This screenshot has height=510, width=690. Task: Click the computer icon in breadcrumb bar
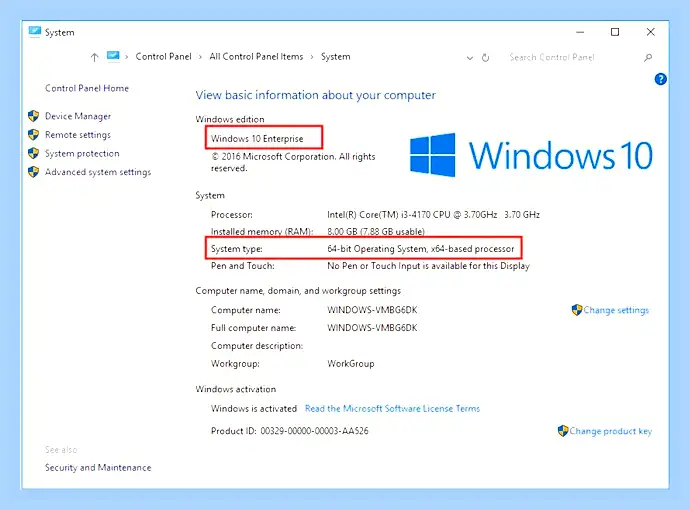pyautogui.click(x=113, y=56)
